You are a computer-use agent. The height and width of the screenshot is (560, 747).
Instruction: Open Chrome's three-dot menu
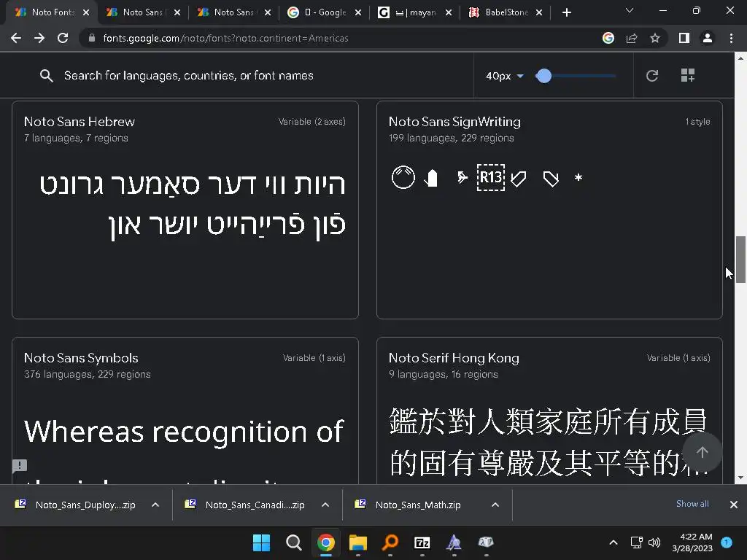click(731, 38)
